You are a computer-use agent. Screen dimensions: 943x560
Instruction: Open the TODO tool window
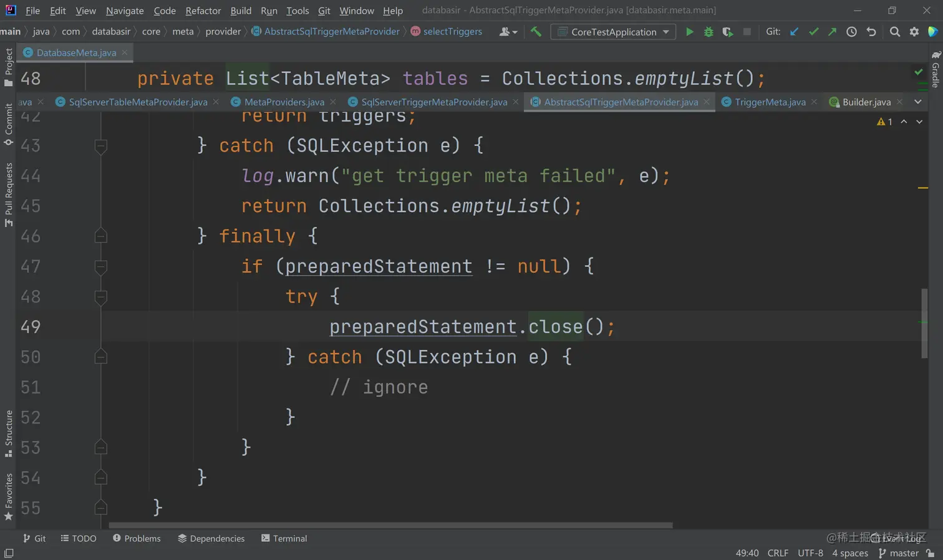[79, 538]
